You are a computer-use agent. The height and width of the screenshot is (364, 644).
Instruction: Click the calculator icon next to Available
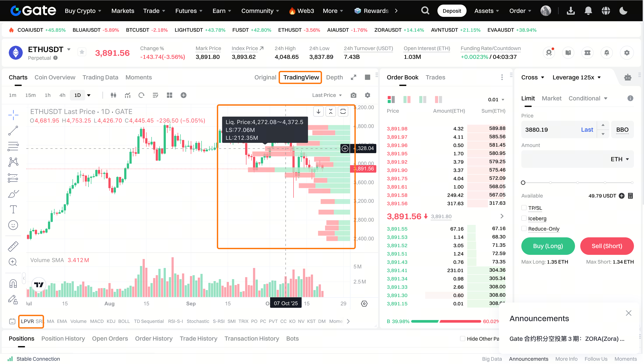tap(630, 196)
